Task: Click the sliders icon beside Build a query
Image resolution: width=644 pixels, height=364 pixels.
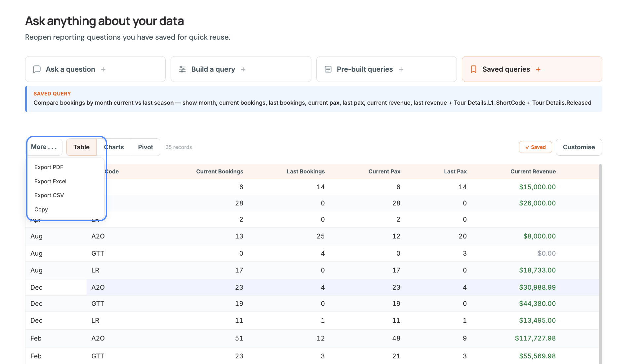Action: (x=182, y=69)
